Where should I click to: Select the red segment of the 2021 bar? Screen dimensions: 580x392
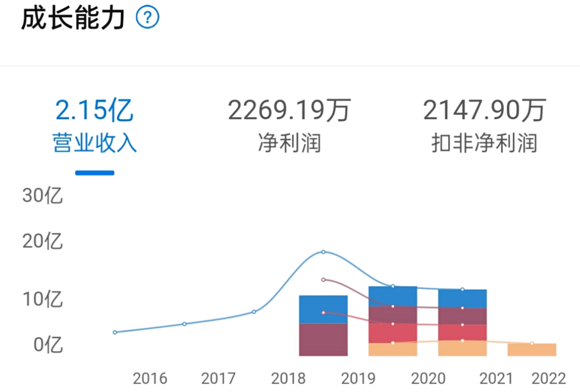tap(462, 333)
